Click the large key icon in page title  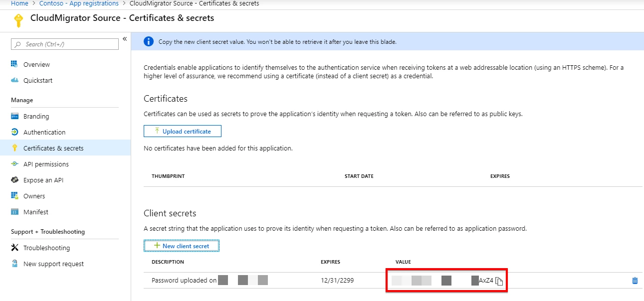click(x=18, y=20)
